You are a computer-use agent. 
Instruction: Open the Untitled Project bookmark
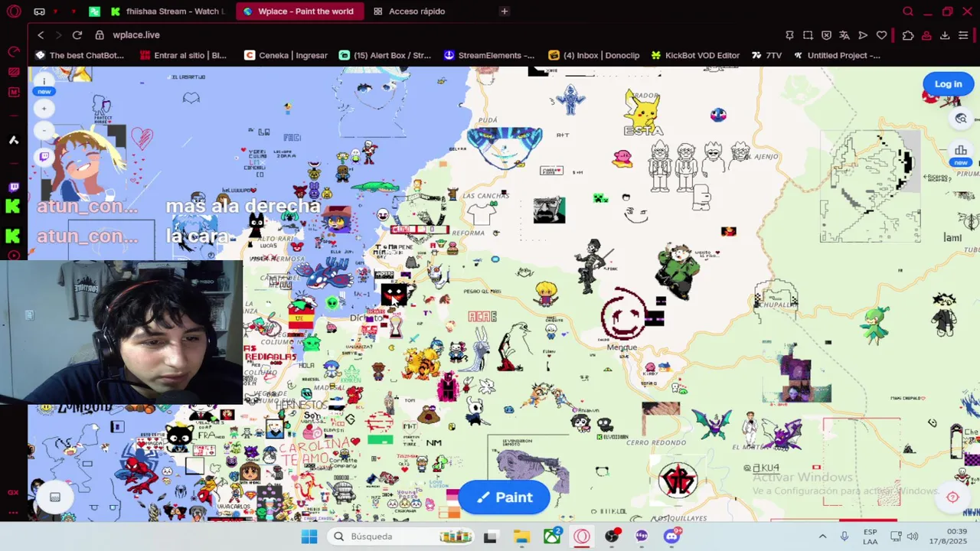click(837, 55)
